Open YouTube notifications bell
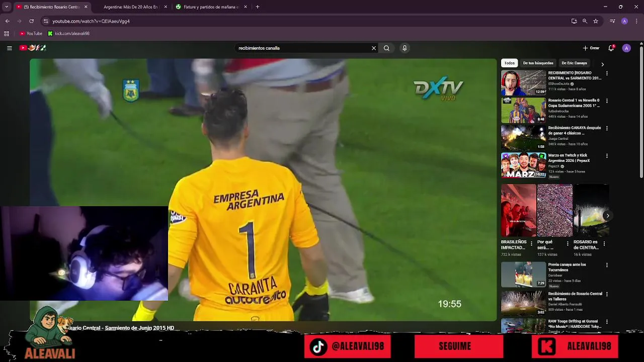 click(x=611, y=48)
